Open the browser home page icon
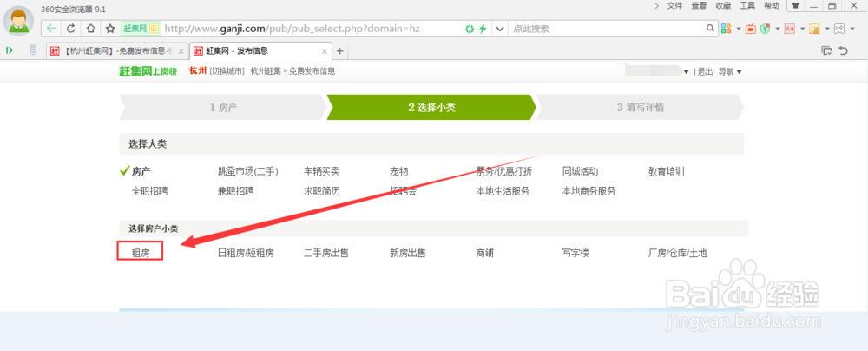868x351 pixels. [90, 29]
